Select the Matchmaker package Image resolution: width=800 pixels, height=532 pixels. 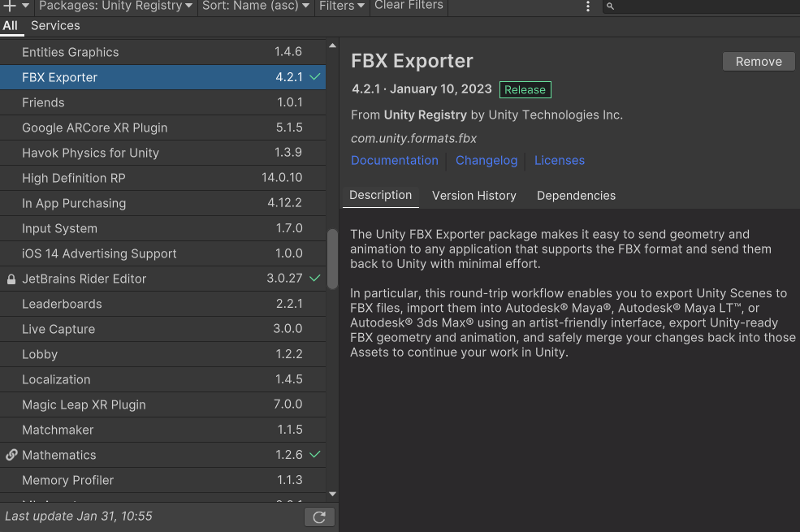point(162,430)
